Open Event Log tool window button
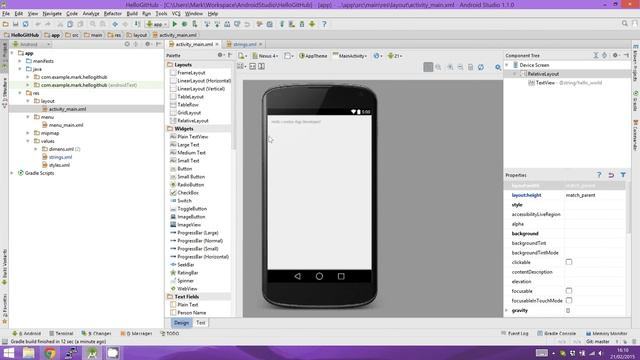 coord(515,333)
